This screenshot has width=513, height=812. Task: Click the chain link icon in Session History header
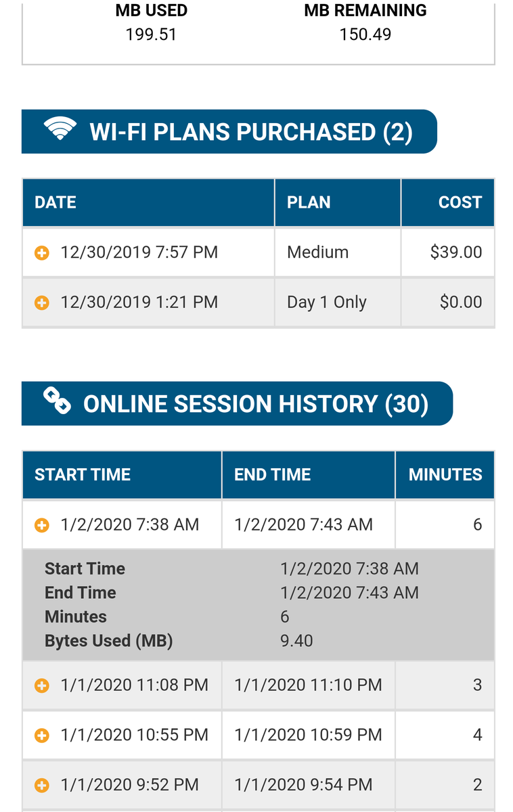[57, 401]
